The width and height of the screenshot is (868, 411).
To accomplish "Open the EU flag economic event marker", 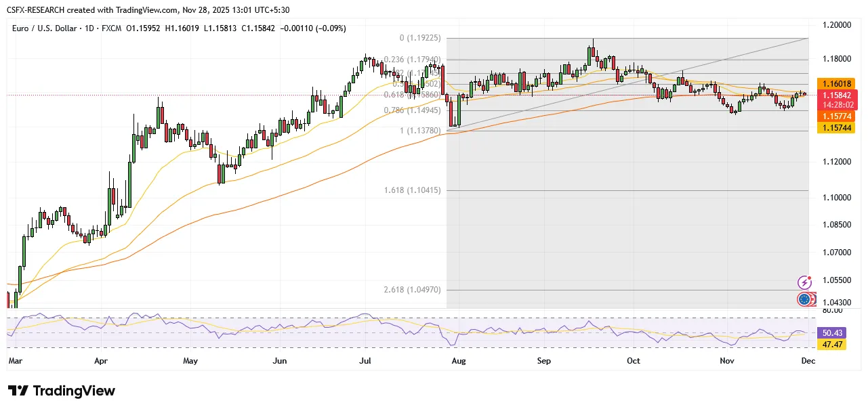I will click(804, 299).
